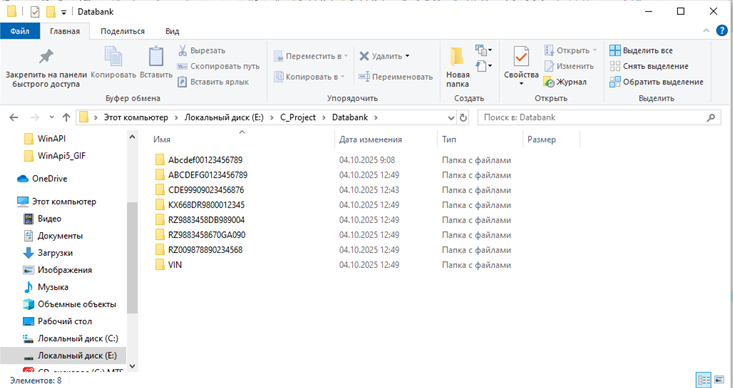Open the Журнал history button
This screenshot has height=388, width=733.
click(565, 82)
